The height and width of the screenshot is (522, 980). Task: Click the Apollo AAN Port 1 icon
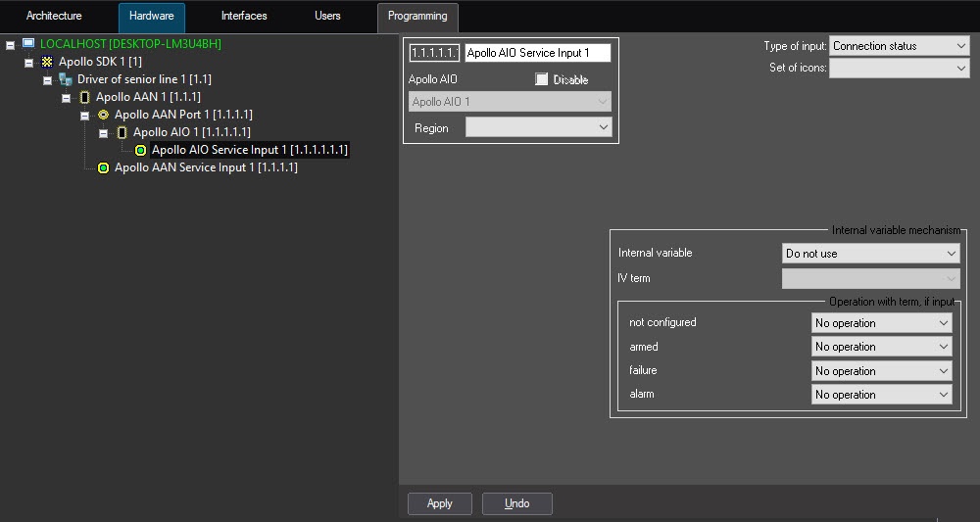pos(103,115)
